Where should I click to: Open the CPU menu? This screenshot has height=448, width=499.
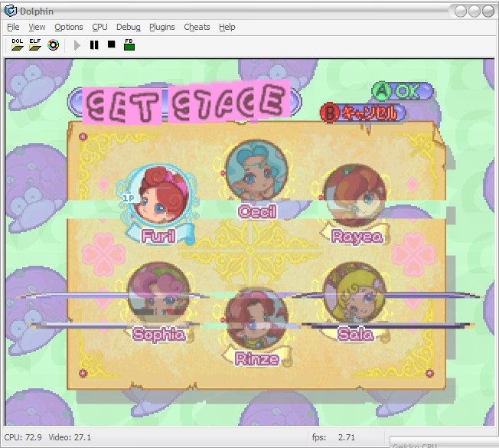click(x=99, y=27)
